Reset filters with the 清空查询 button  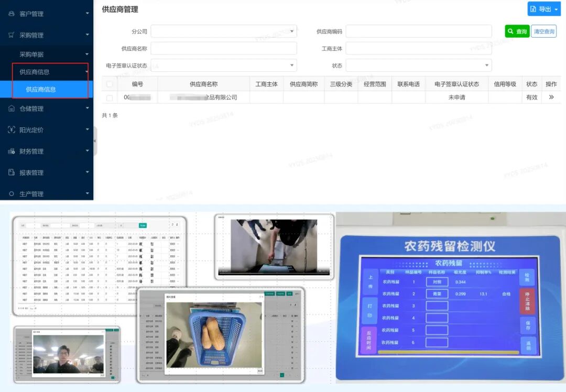tap(543, 31)
